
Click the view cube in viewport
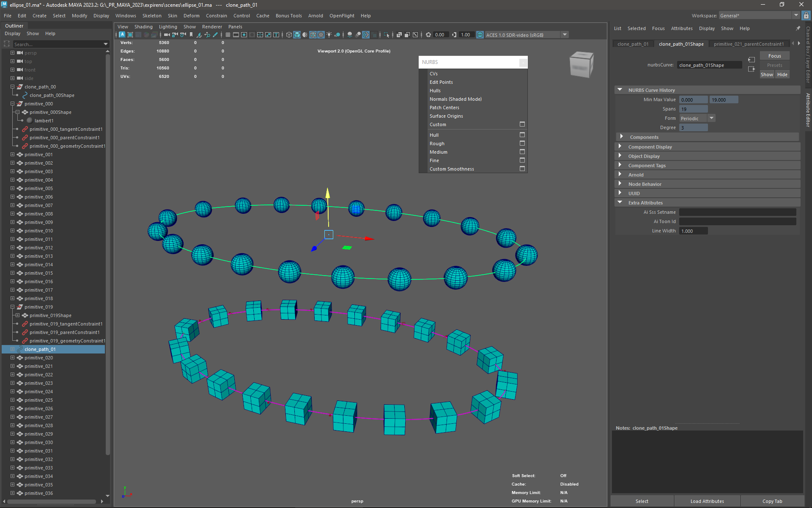tap(581, 64)
